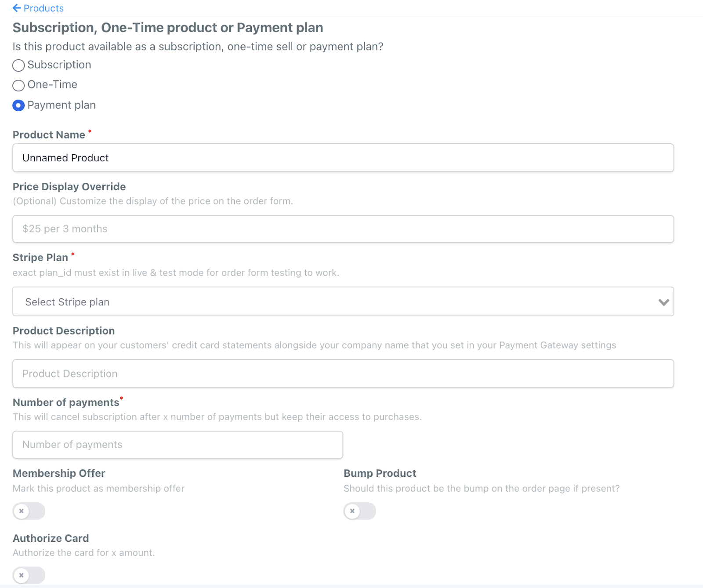Click the Price Display Override input

[x=343, y=229]
